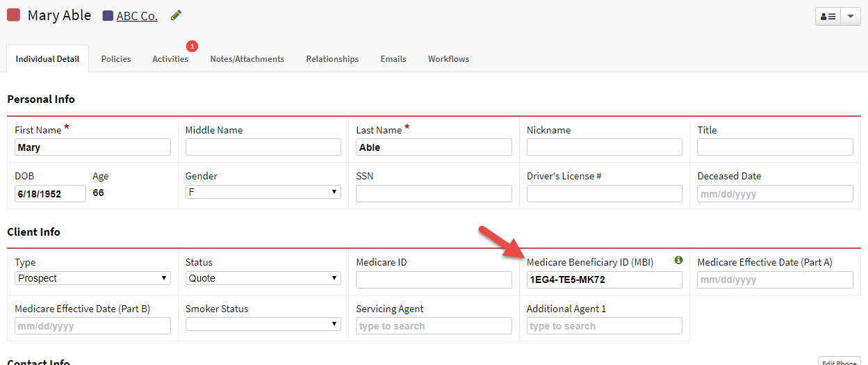Viewport: 868px width, 365px height.
Task: Click the purple square beside ABC Co.
Action: [x=108, y=16]
